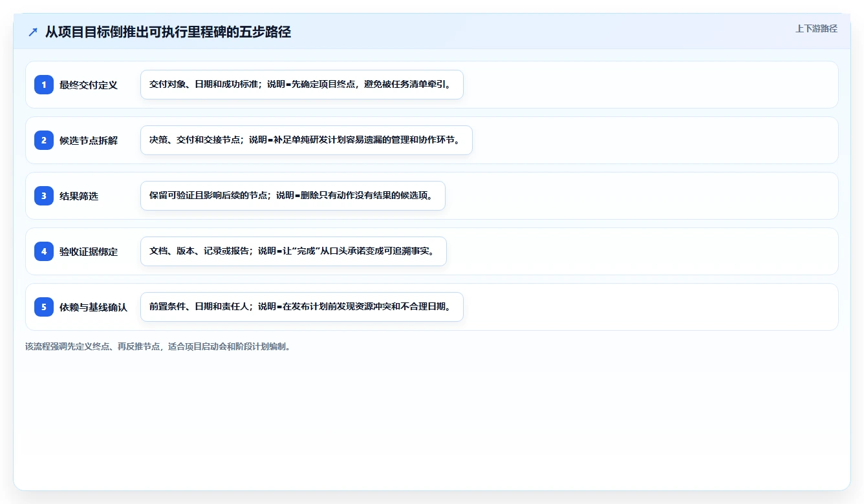The image size is (864, 504).
Task: Click the 验收证据绑定 step title
Action: [x=89, y=251]
